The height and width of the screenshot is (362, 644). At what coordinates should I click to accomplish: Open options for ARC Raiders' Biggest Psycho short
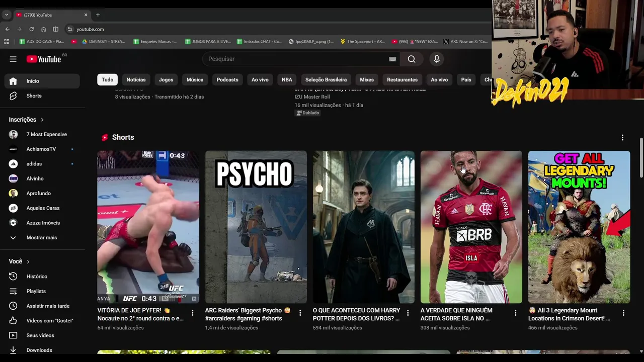click(x=300, y=313)
